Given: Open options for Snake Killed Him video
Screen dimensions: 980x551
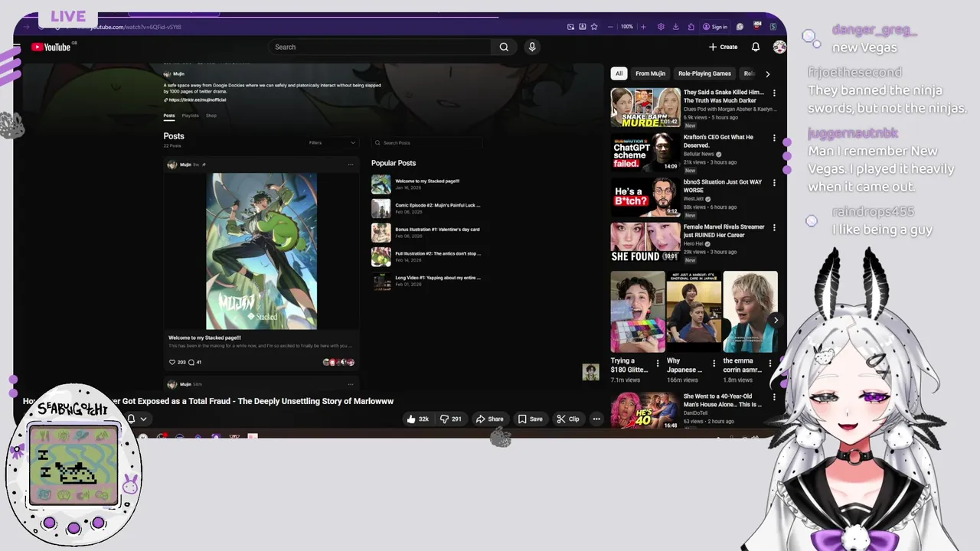Looking at the screenshot, I should (x=774, y=93).
